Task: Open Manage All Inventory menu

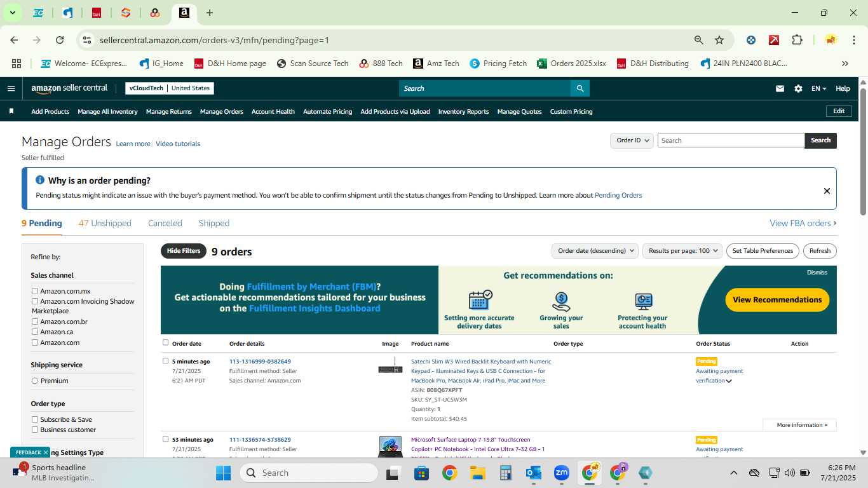Action: pyautogui.click(x=107, y=111)
